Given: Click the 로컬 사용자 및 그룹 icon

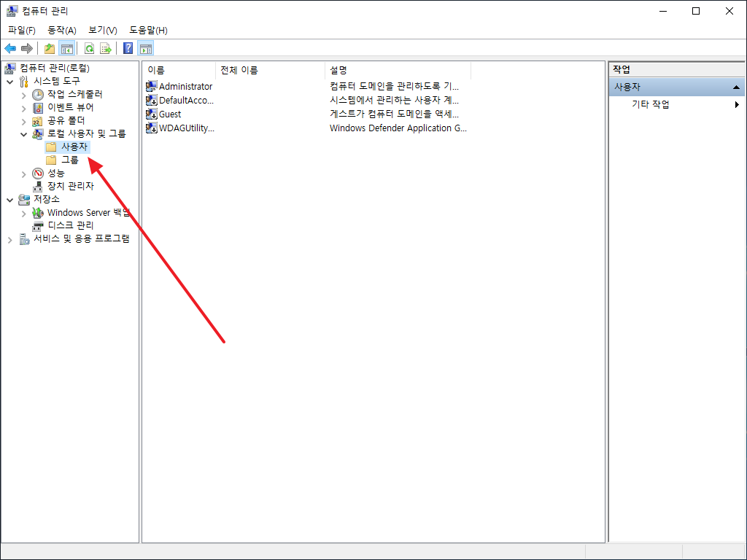Looking at the screenshot, I should coord(38,134).
